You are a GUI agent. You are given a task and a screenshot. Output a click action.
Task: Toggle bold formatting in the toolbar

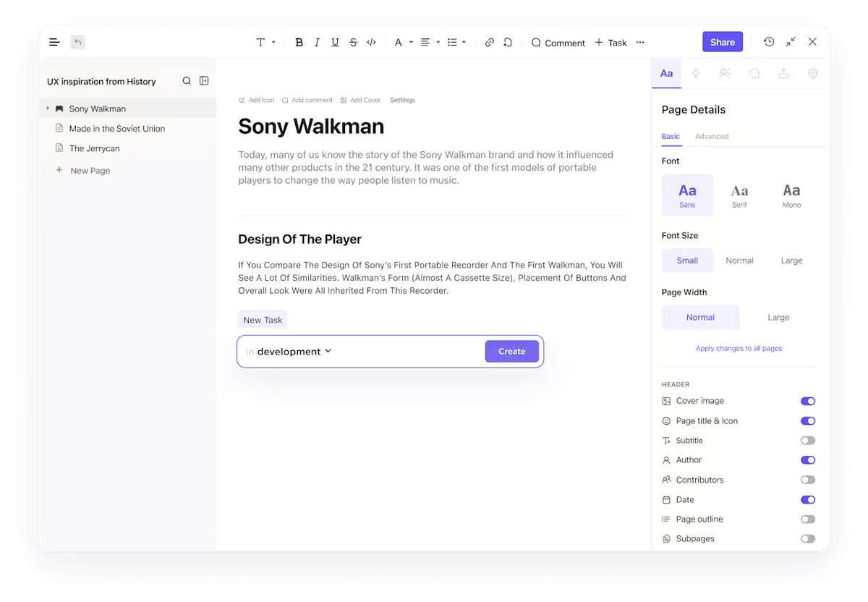pyautogui.click(x=299, y=42)
